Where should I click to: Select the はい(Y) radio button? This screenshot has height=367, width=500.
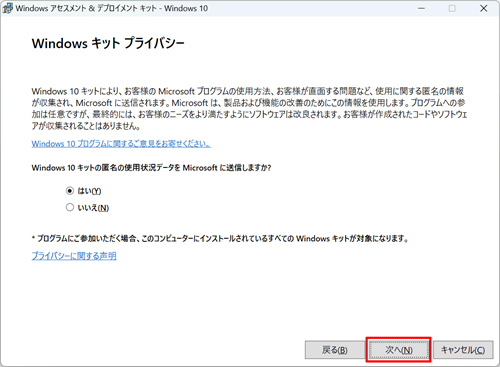click(x=70, y=191)
